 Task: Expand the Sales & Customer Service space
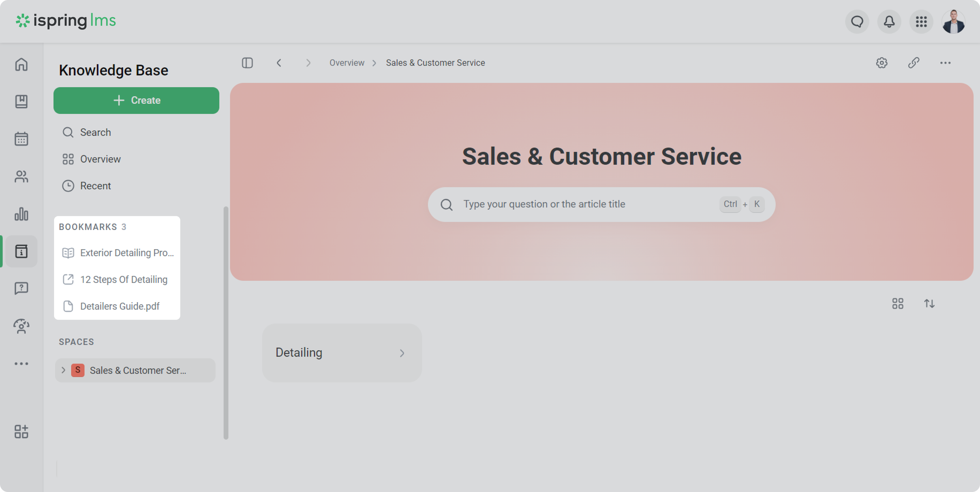click(x=64, y=370)
